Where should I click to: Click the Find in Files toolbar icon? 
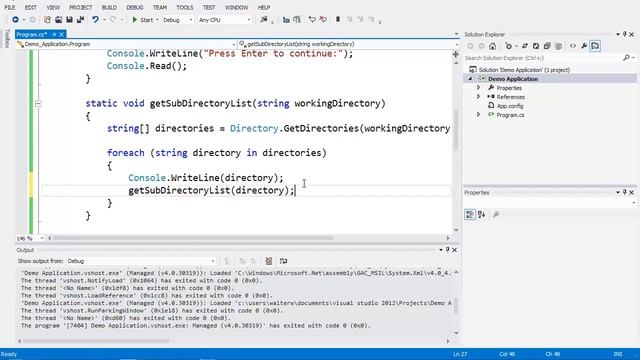pyautogui.click(x=264, y=20)
